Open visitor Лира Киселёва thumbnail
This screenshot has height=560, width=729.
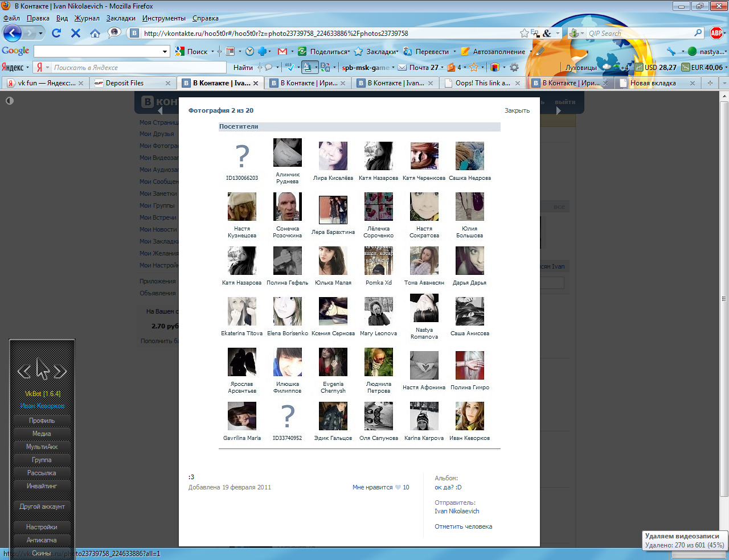click(x=333, y=156)
